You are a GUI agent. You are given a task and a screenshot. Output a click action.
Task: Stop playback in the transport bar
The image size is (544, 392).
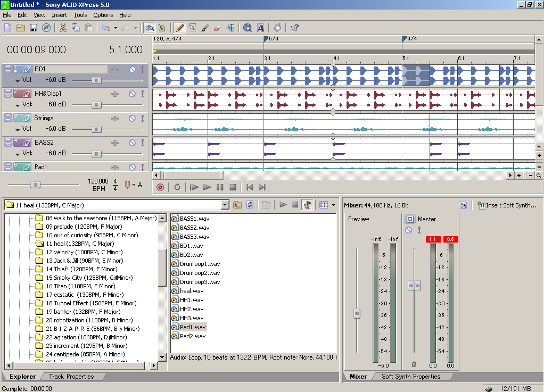coord(233,187)
